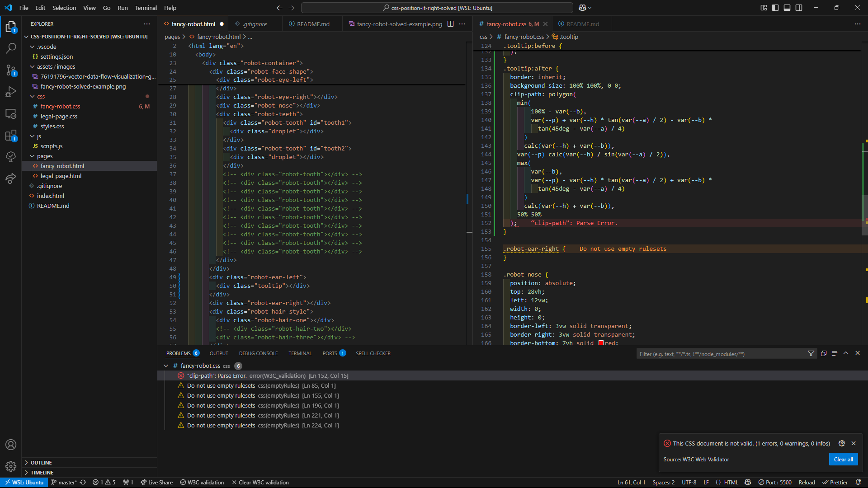Click the filter funnel icon in Problems

click(x=811, y=354)
